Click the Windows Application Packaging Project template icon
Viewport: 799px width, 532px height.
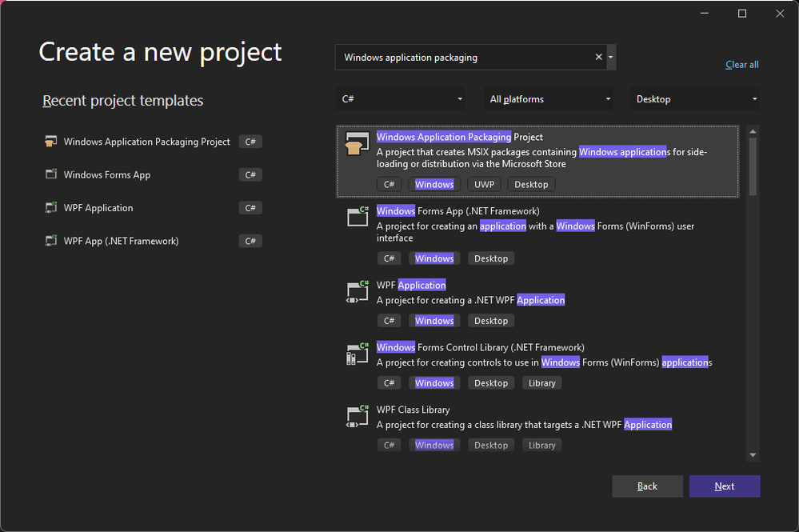(357, 144)
